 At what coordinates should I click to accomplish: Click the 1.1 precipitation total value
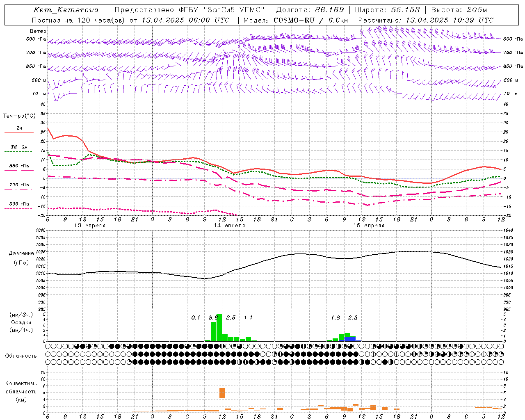[x=248, y=317]
